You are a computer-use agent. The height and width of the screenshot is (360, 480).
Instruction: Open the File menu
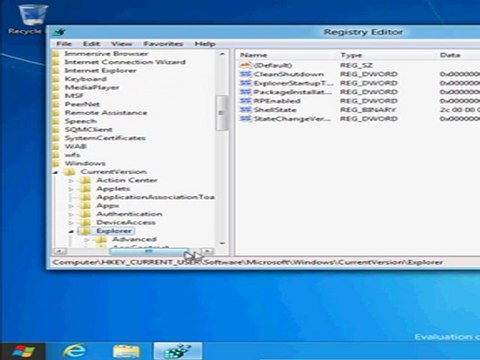tap(64, 44)
